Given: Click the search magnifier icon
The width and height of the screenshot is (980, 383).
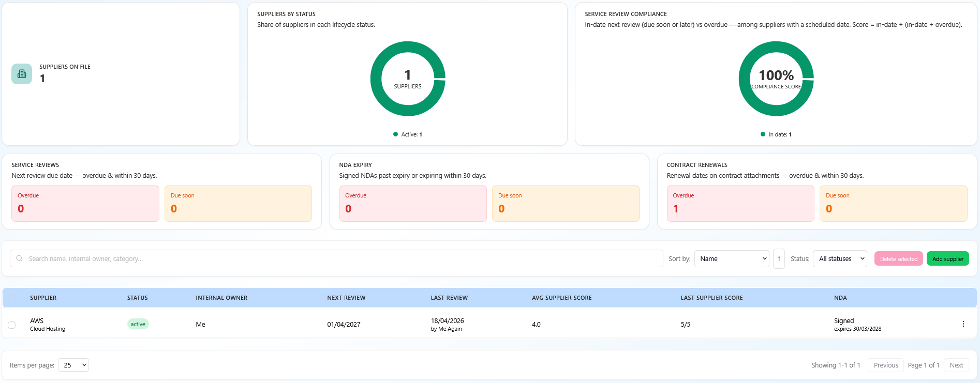Looking at the screenshot, I should 19,258.
